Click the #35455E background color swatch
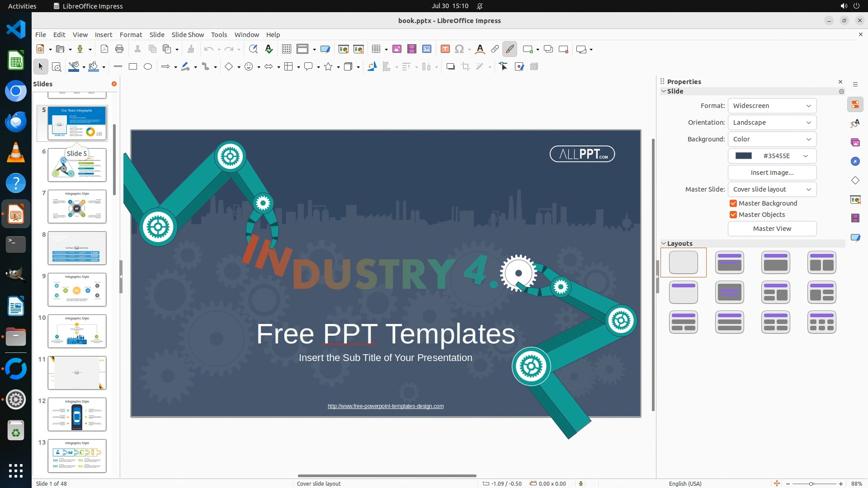The image size is (868, 488). click(744, 156)
